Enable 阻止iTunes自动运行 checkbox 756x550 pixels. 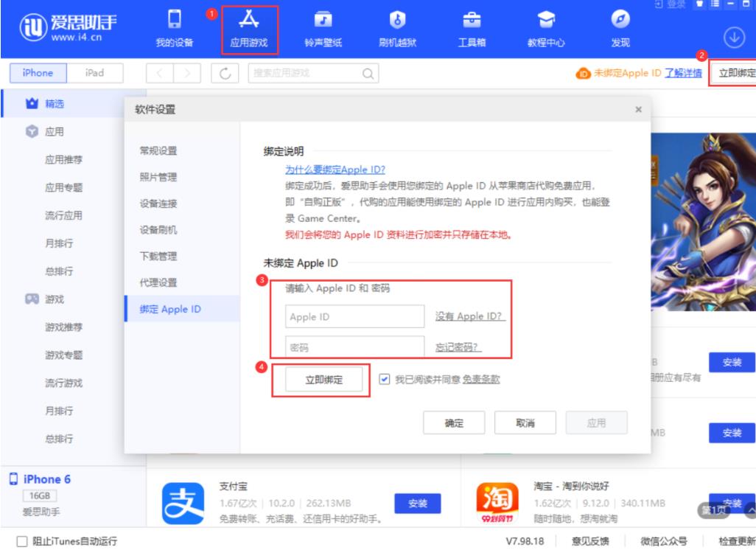[x=20, y=542]
